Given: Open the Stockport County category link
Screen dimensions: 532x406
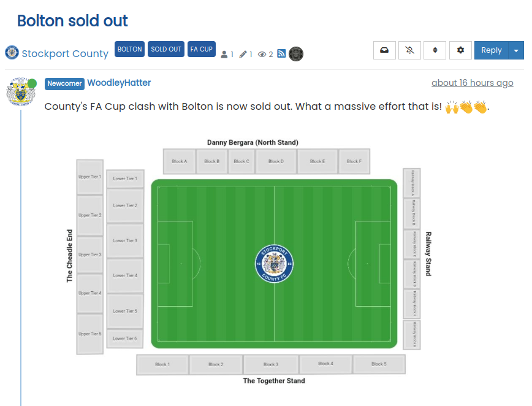Looking at the screenshot, I should point(65,53).
